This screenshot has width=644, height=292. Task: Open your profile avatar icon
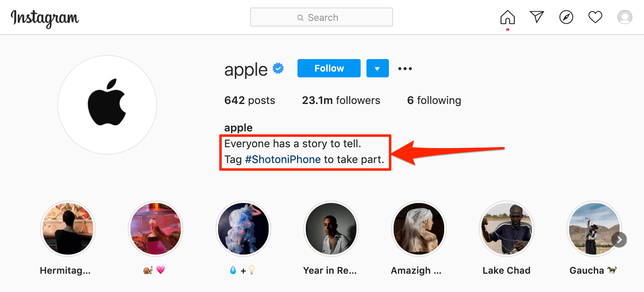pyautogui.click(x=624, y=17)
